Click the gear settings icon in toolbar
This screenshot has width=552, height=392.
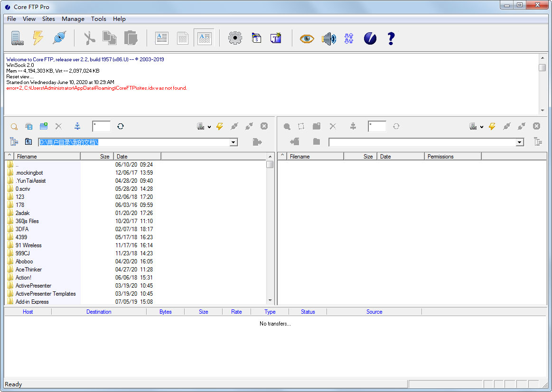point(235,38)
